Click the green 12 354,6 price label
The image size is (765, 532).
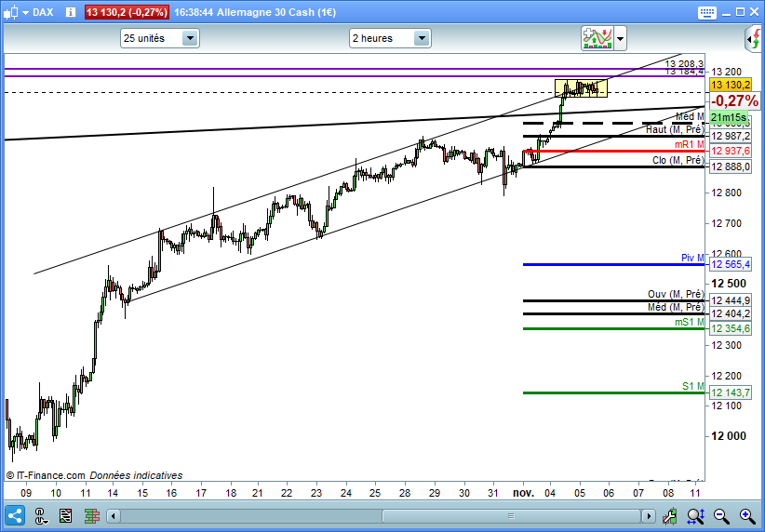(x=731, y=328)
